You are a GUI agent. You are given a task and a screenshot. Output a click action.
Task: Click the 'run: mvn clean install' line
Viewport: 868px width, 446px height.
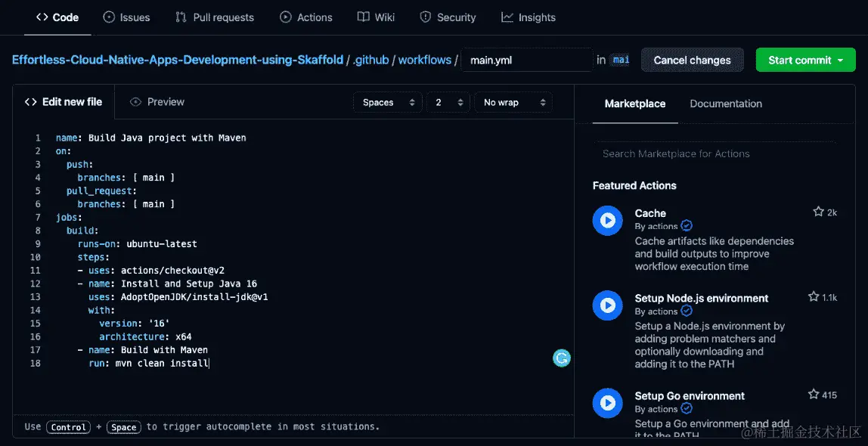(148, 364)
